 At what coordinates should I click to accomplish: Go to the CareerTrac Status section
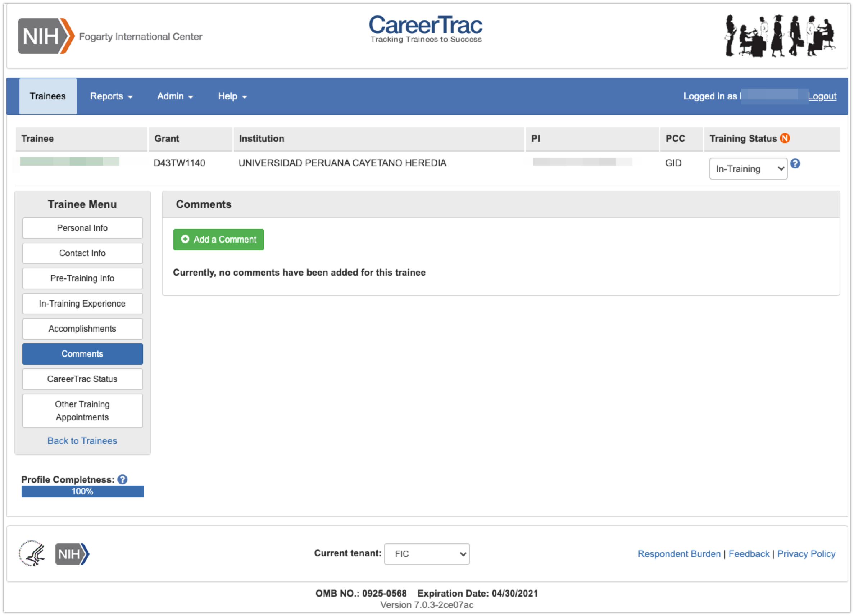(82, 379)
